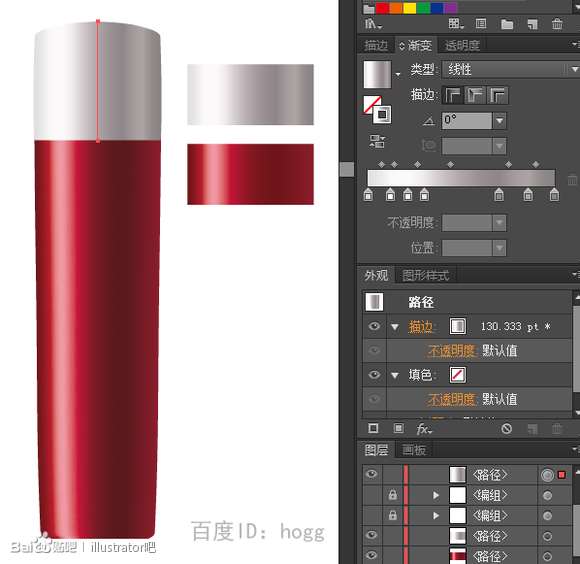Apply gradient along stroke

pos(476,95)
